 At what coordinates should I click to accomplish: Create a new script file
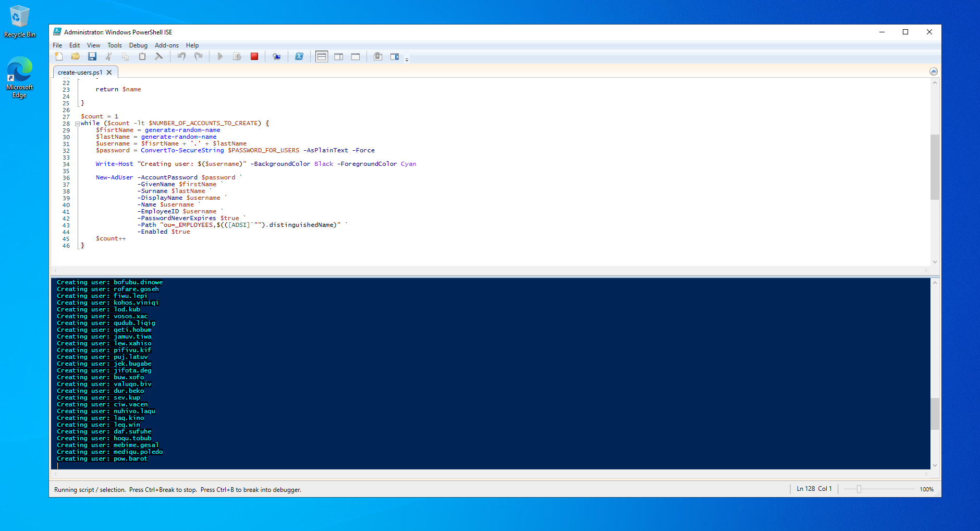pos(59,56)
